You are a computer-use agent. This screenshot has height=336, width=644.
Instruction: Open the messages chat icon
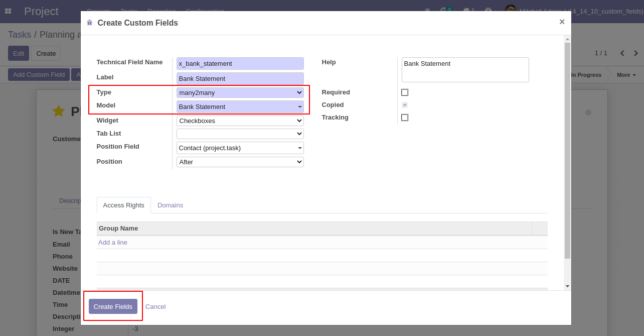466,10
